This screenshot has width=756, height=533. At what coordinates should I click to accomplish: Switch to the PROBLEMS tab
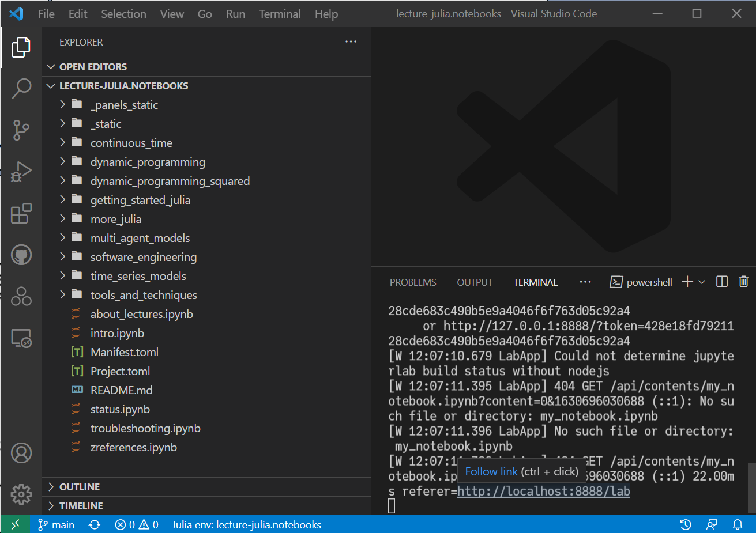tap(413, 282)
